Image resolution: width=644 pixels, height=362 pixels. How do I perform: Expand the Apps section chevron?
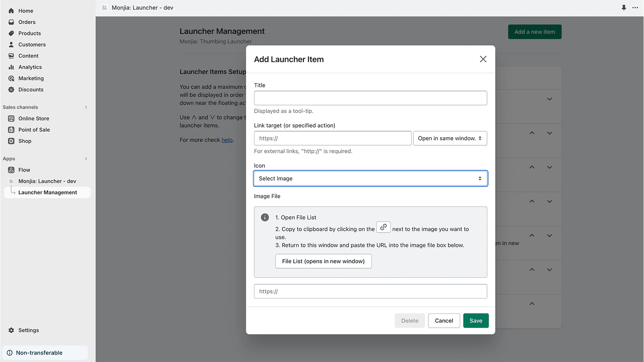pos(86,159)
